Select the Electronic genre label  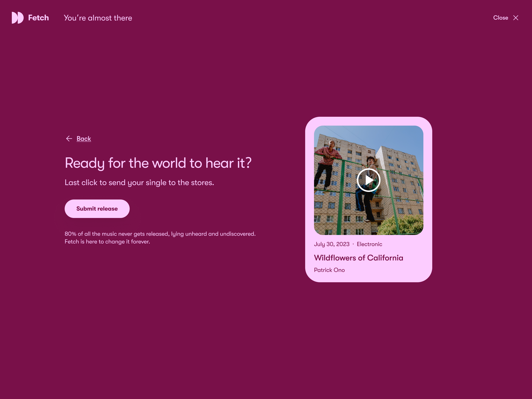tap(369, 244)
